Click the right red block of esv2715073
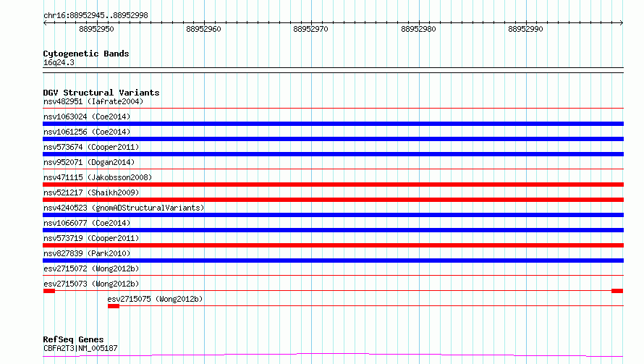 point(617,291)
